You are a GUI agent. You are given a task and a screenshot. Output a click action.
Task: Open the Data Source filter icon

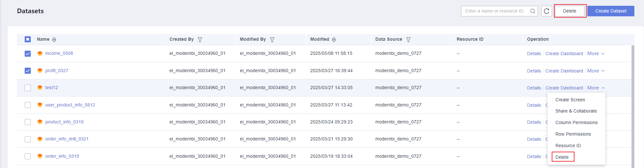coord(408,39)
